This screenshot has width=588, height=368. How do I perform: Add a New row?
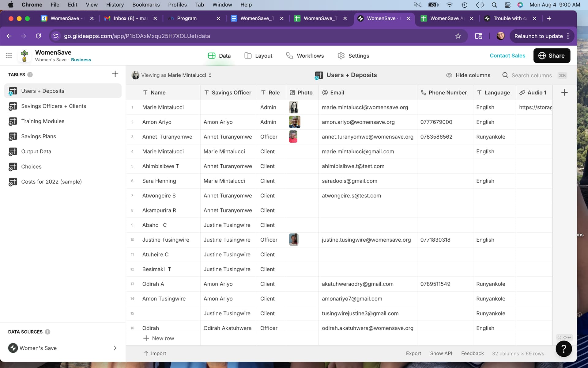pos(159,338)
